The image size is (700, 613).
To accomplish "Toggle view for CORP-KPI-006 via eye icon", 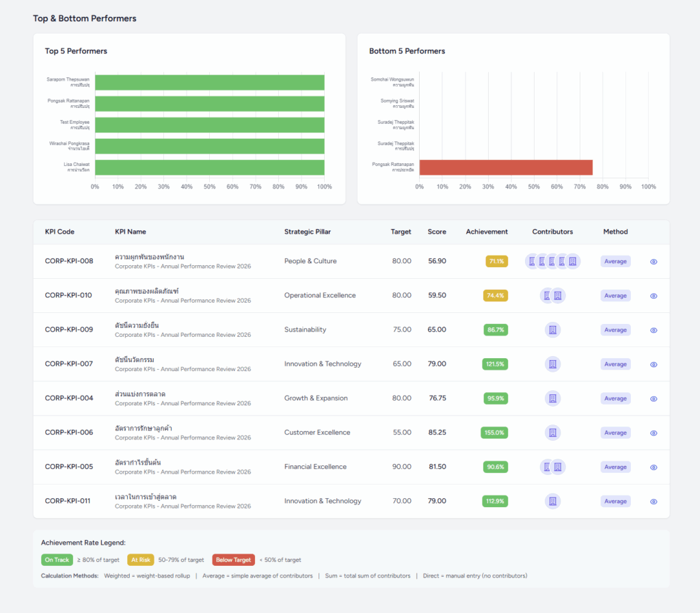I will [654, 433].
